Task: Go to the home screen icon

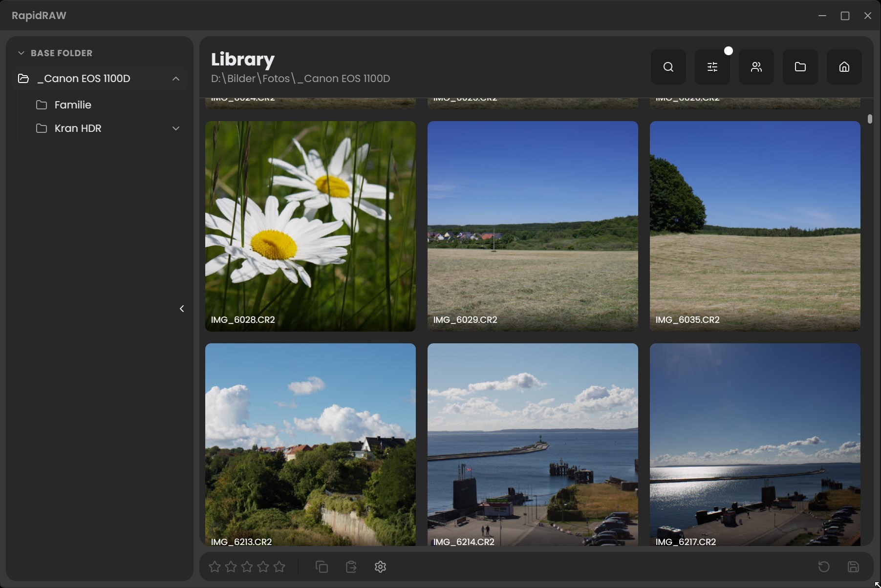Action: click(x=844, y=67)
